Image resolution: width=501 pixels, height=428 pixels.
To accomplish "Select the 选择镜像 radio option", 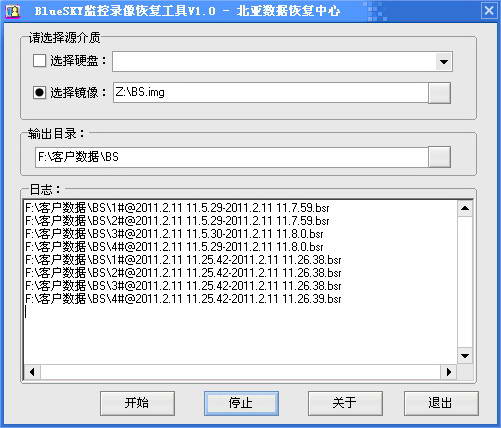I will tap(39, 92).
